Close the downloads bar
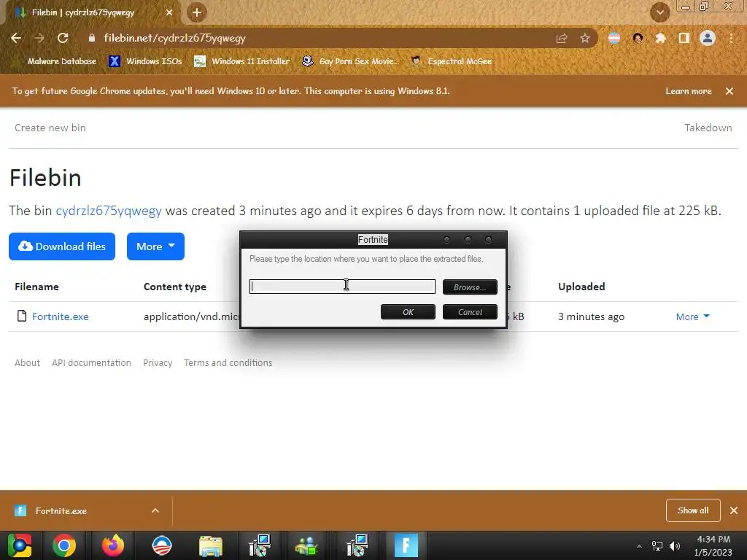Image resolution: width=747 pixels, height=560 pixels. click(734, 510)
